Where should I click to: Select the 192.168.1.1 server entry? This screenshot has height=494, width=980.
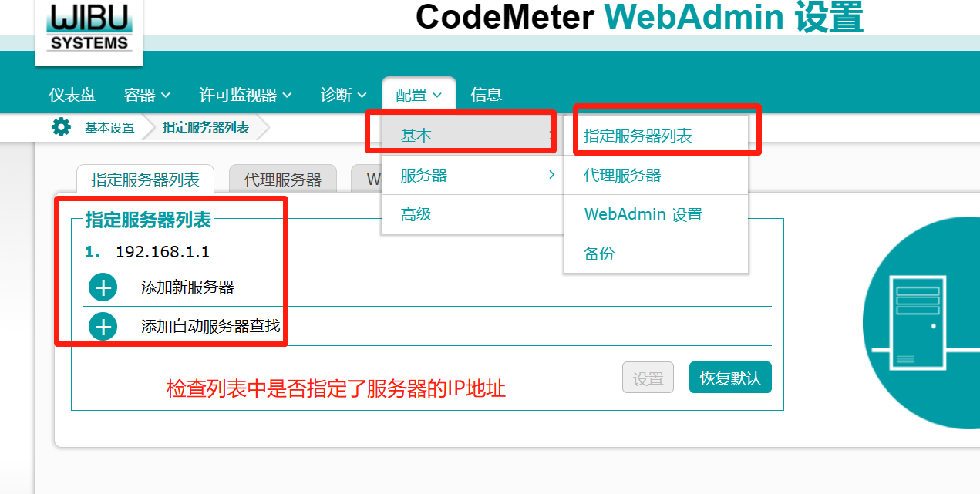pyautogui.click(x=163, y=252)
